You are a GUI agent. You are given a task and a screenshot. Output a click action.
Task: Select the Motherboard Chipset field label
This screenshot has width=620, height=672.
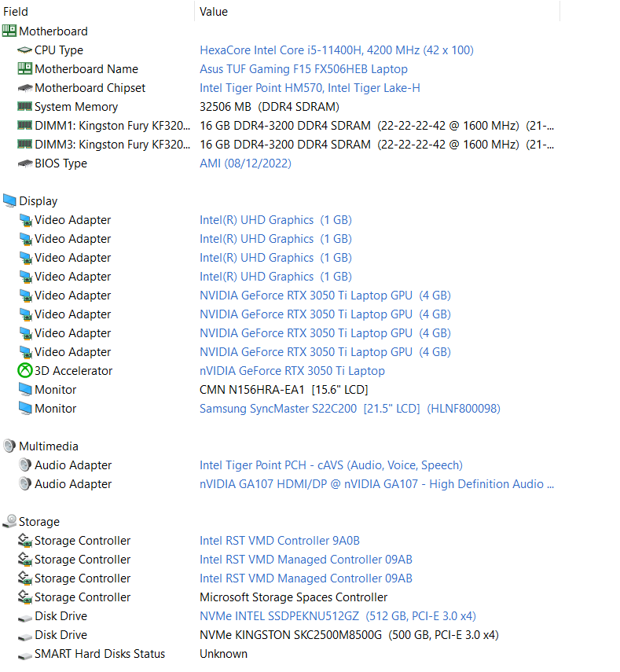(90, 88)
